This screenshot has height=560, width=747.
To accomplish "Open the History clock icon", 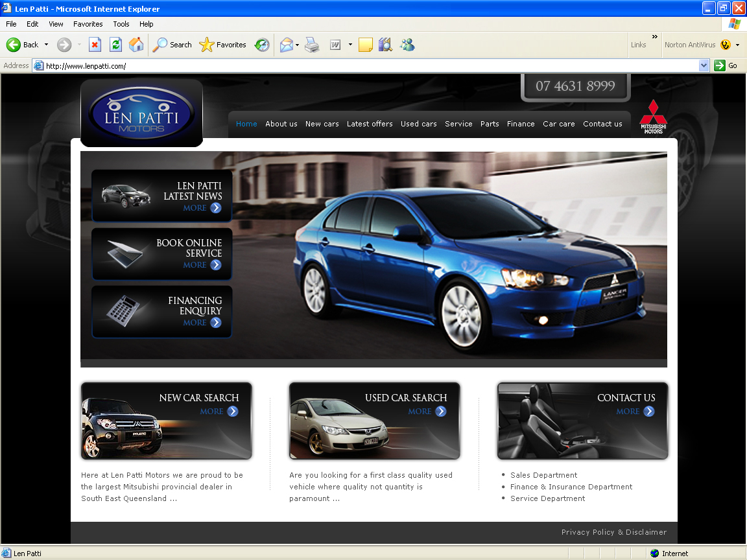I will tap(261, 45).
